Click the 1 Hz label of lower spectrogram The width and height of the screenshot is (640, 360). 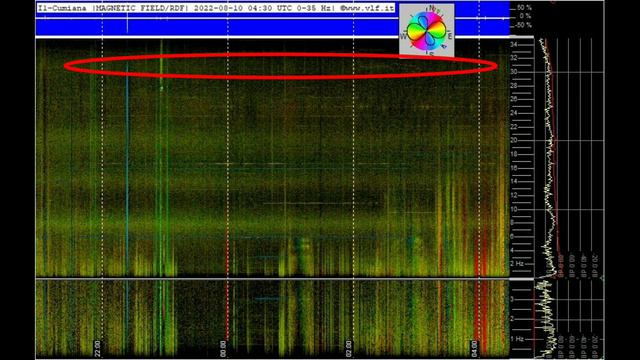tap(517, 339)
